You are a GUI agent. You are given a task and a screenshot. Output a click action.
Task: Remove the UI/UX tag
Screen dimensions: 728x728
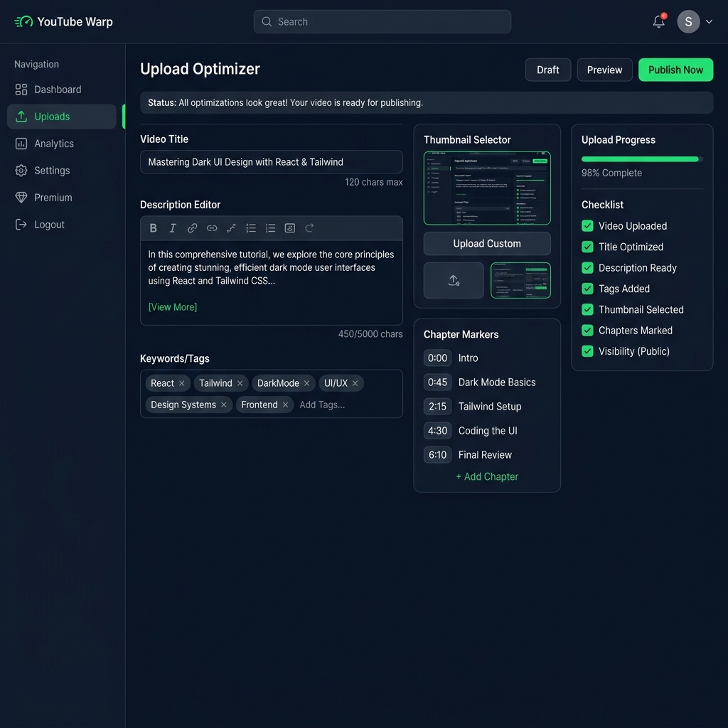pos(355,383)
